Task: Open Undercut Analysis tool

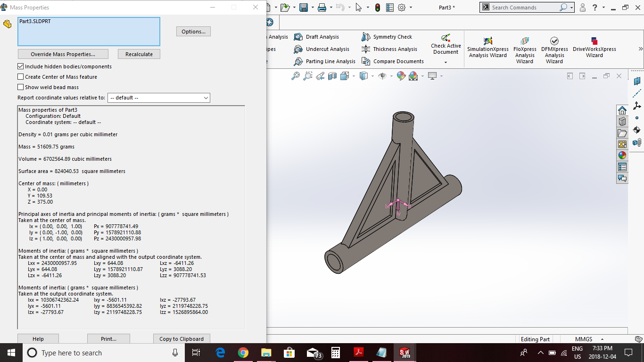Action: [322, 49]
